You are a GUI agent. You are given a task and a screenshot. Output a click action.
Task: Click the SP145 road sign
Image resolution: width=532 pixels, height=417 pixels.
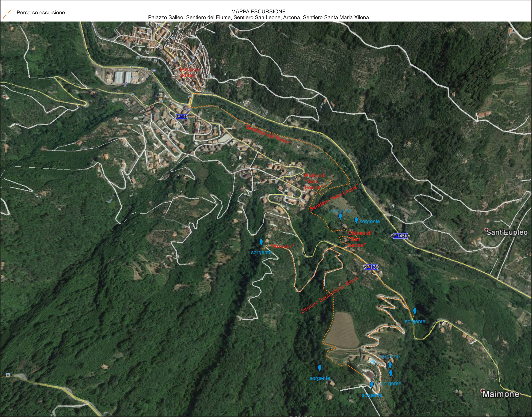coord(181,117)
